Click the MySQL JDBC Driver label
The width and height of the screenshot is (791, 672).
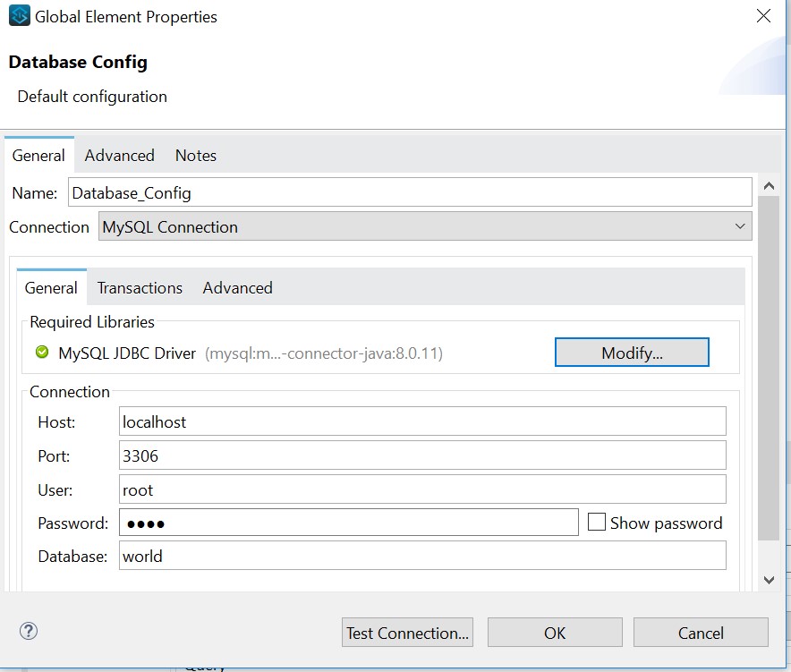(127, 353)
